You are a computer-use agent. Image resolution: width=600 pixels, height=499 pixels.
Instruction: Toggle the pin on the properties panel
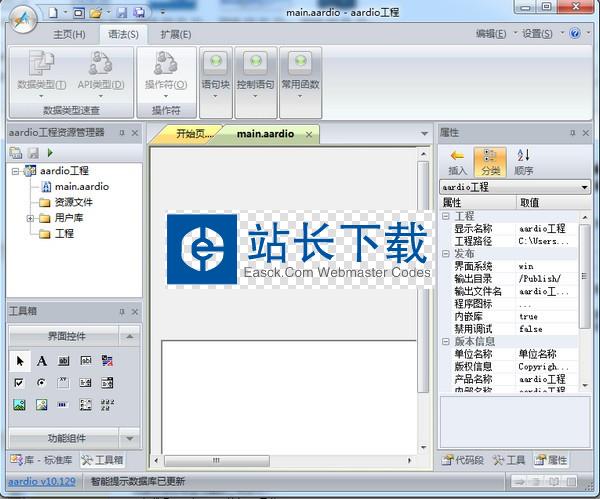[572, 133]
